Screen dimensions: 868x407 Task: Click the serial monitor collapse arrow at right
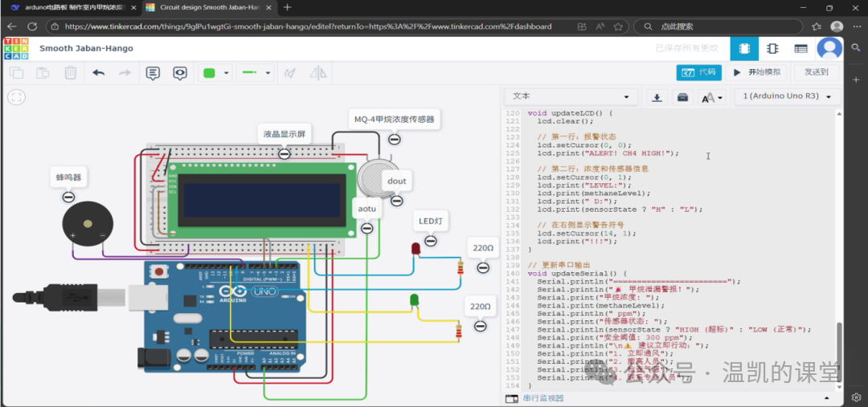828,398
